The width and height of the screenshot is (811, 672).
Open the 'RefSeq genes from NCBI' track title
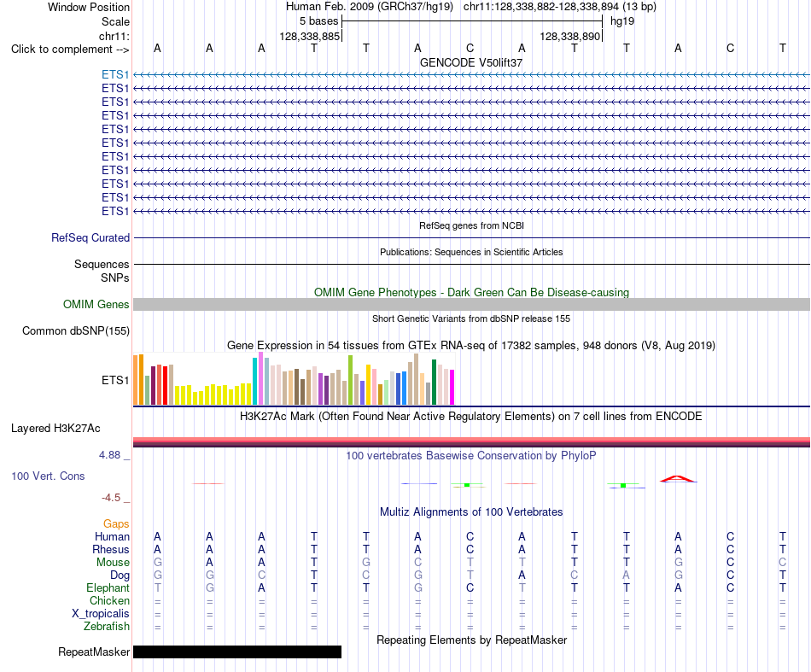471,225
